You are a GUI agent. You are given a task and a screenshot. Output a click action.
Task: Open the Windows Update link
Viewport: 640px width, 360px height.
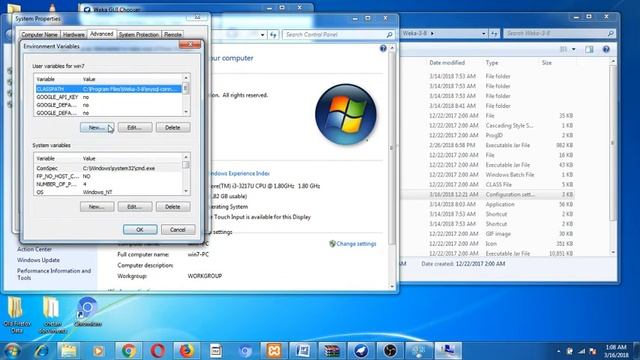38,260
